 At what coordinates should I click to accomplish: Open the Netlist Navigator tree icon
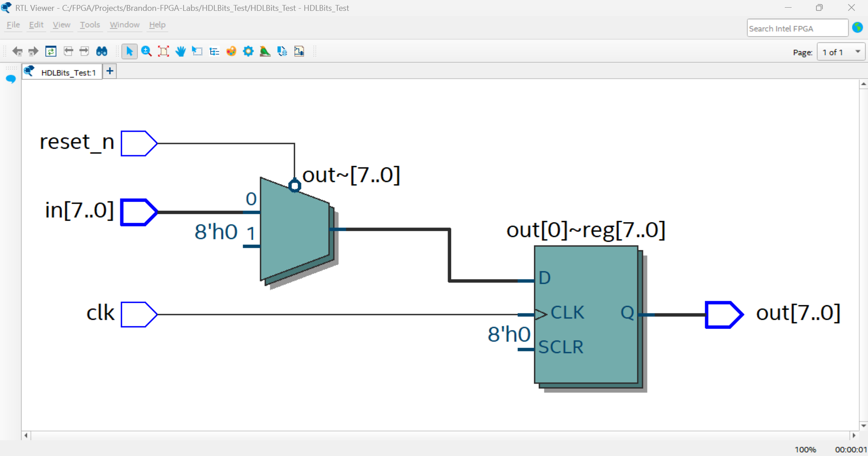(x=214, y=52)
